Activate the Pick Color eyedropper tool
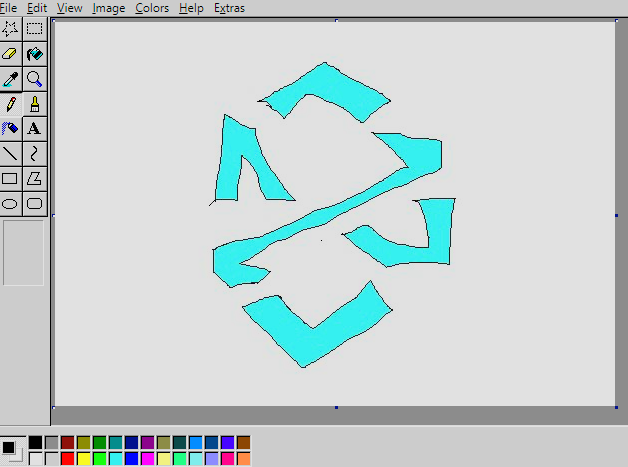628x467 pixels. pyautogui.click(x=10, y=79)
